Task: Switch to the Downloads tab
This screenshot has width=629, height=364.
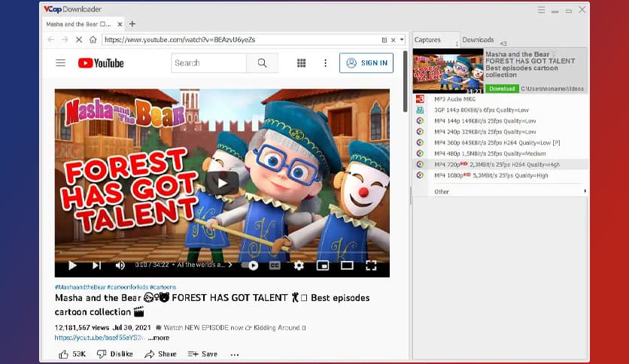Action: (x=478, y=40)
